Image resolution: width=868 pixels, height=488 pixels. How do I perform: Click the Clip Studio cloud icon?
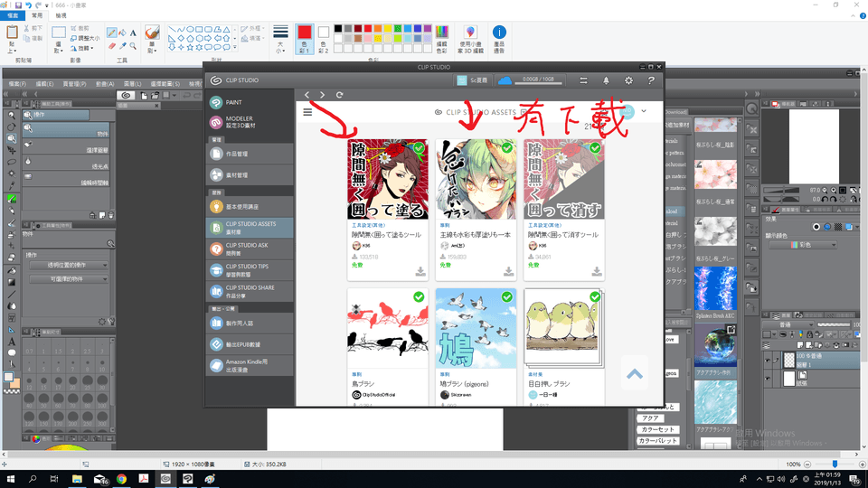click(505, 80)
